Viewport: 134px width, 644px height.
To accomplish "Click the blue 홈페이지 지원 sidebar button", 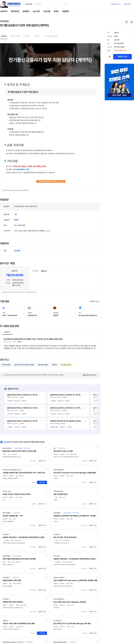I will tap(122, 57).
